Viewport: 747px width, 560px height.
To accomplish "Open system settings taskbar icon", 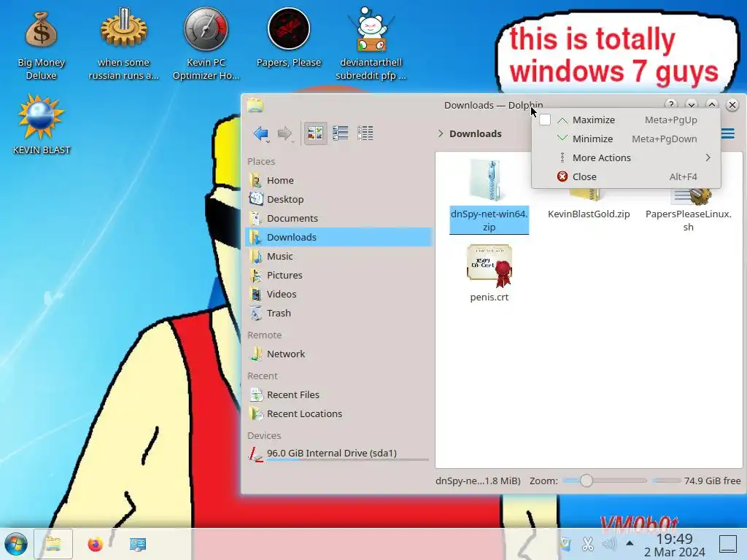I will pyautogui.click(x=138, y=544).
